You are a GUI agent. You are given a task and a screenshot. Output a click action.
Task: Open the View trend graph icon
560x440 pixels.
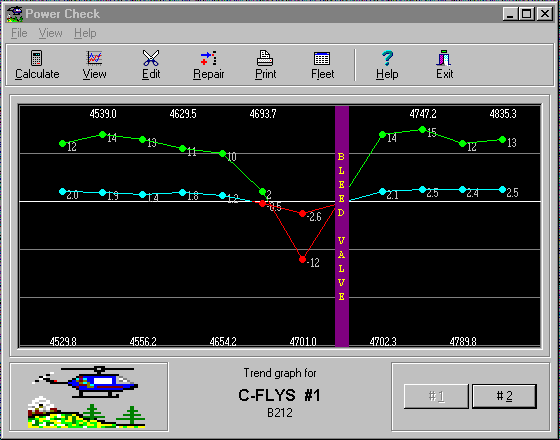(95, 58)
